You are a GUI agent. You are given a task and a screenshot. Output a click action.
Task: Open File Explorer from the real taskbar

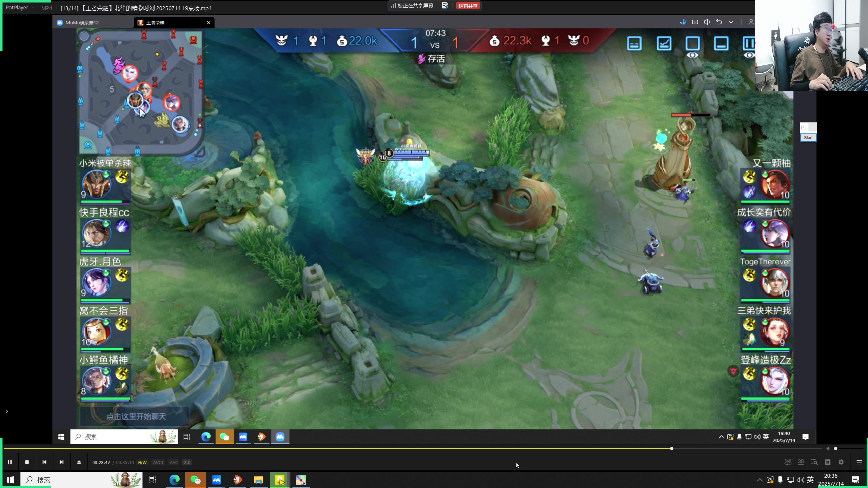point(259,480)
